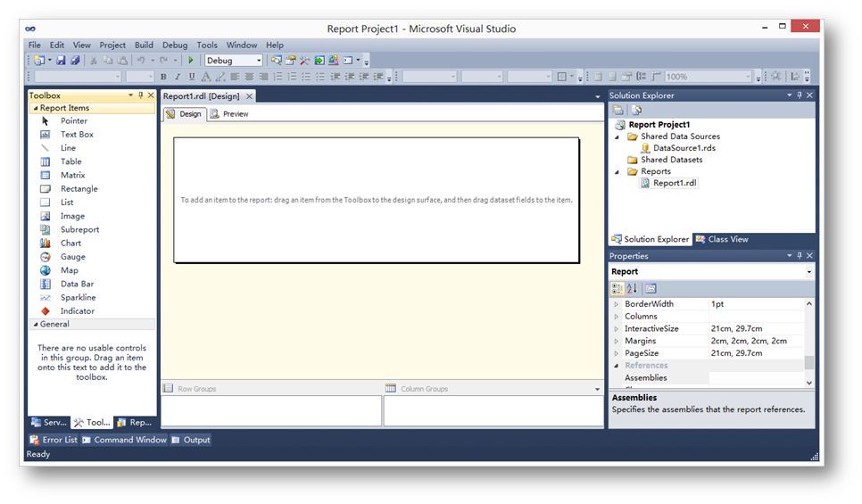Toggle Italic formatting
Viewport: 862px width, 504px height.
point(177,77)
